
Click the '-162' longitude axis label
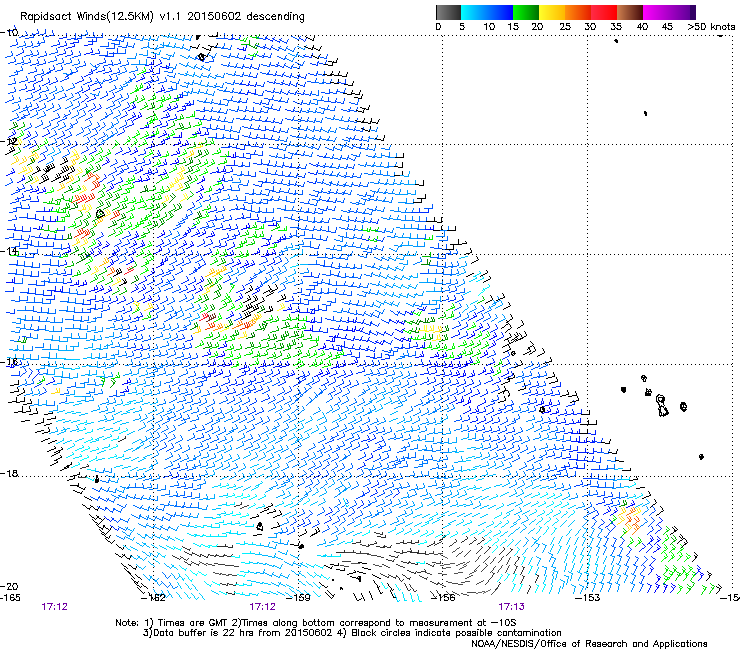(x=154, y=598)
